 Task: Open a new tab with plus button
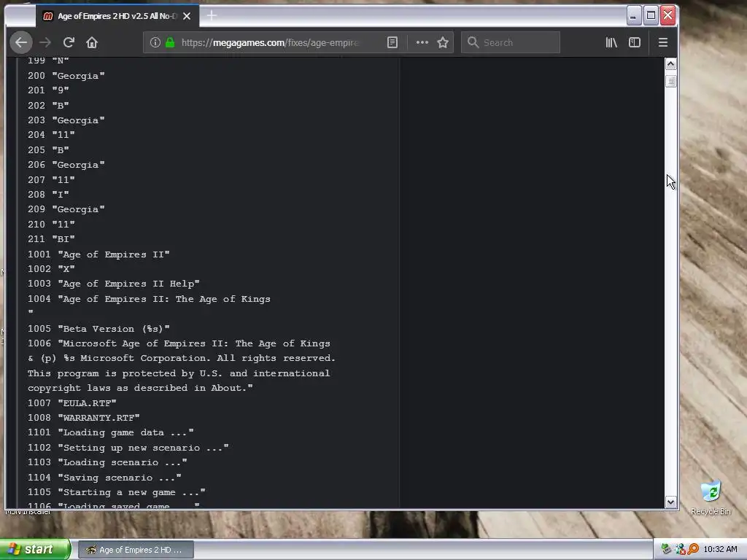(212, 16)
